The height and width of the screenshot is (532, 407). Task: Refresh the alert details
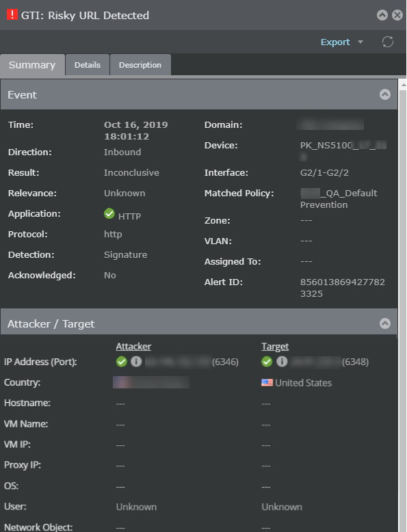388,42
